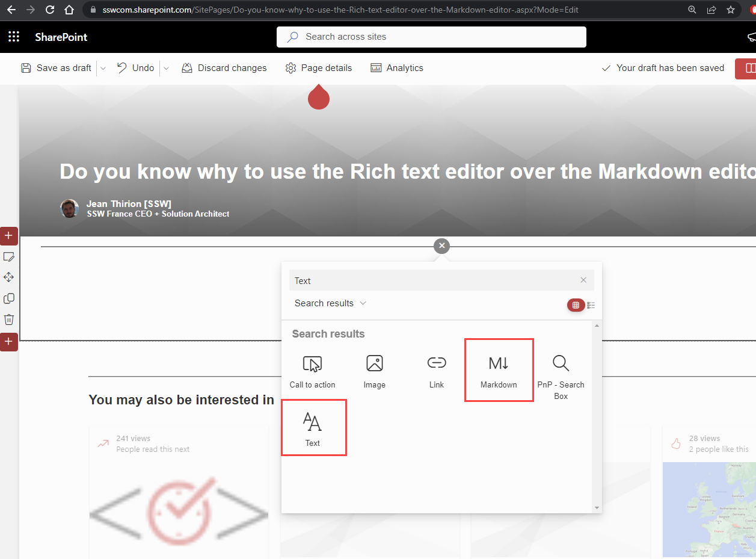Open the SharePoint app launcher grid
The image size is (756, 559).
14,37
